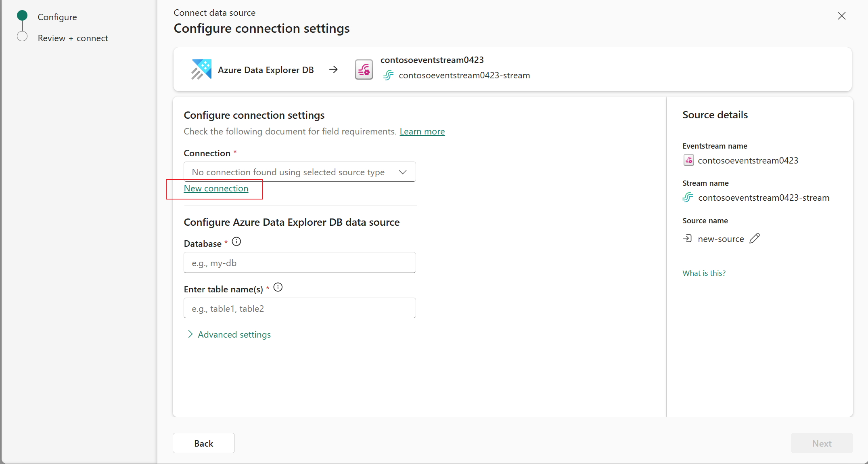Image resolution: width=868 pixels, height=464 pixels.
Task: Click the Azure Data Explorer DB source icon
Action: click(201, 69)
